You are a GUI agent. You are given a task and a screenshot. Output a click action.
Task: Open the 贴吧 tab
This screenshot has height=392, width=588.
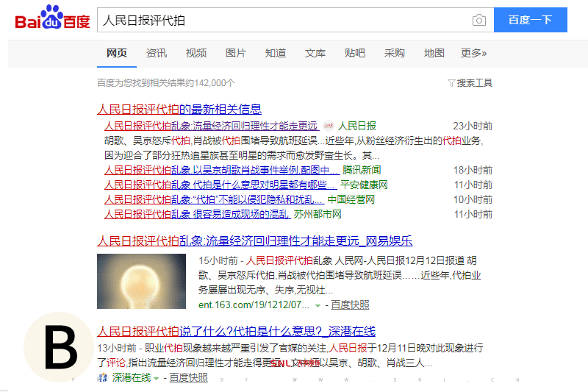(355, 53)
